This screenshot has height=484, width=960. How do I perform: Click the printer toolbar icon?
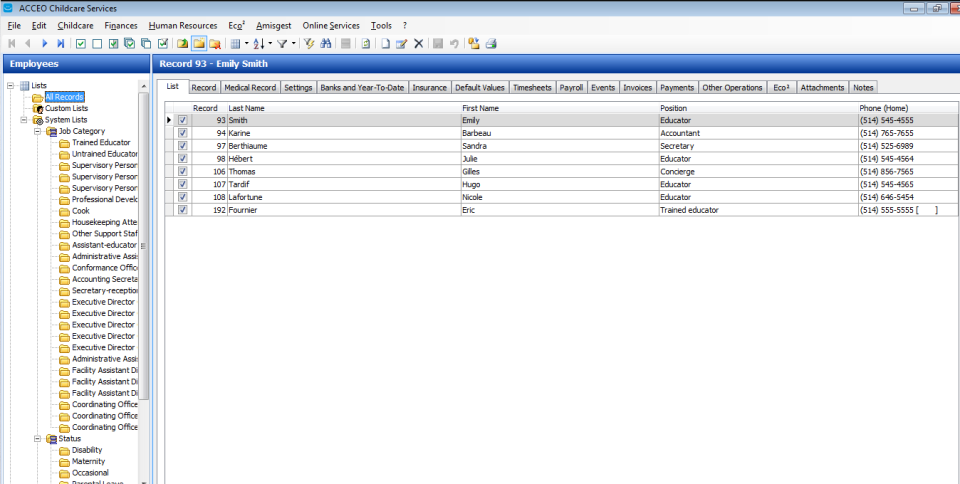pyautogui.click(x=490, y=43)
